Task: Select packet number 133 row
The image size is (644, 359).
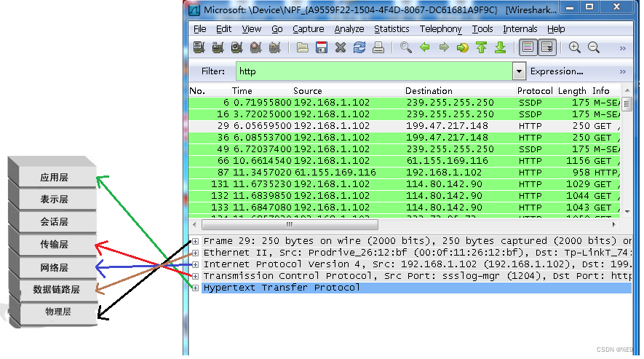Action: tap(405, 208)
